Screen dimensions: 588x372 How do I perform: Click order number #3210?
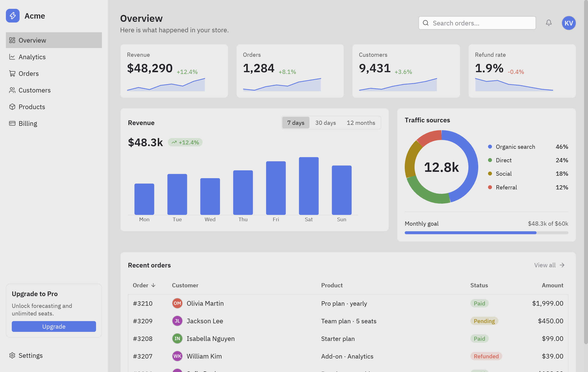[143, 303]
